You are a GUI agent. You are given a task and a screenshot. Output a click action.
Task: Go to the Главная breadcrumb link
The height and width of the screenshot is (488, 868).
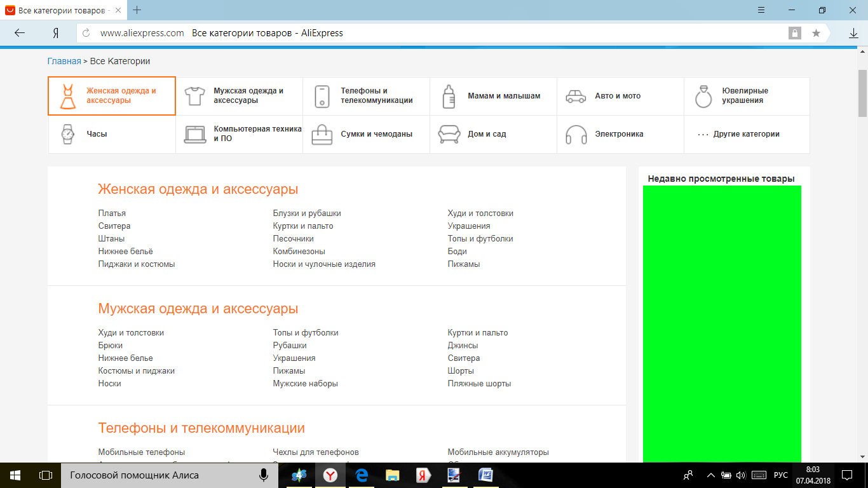tap(64, 61)
